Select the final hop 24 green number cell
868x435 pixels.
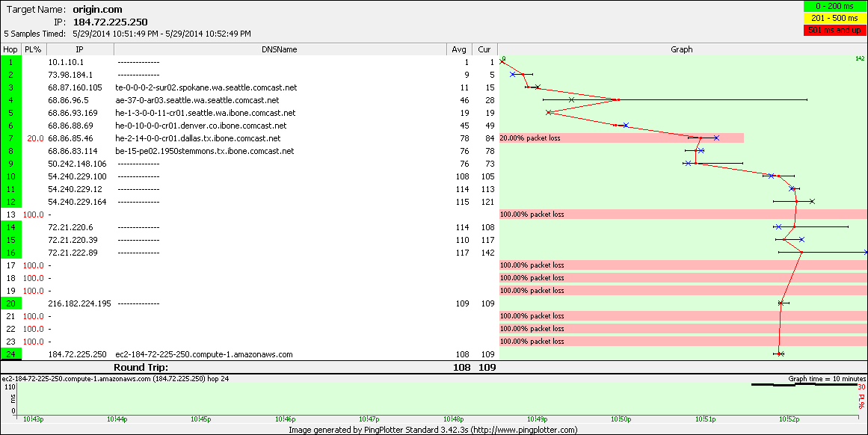[x=11, y=354]
